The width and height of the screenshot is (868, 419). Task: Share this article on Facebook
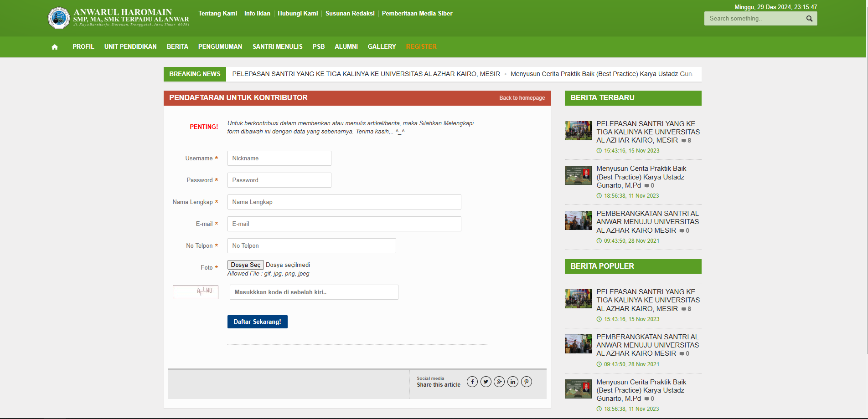click(x=472, y=382)
